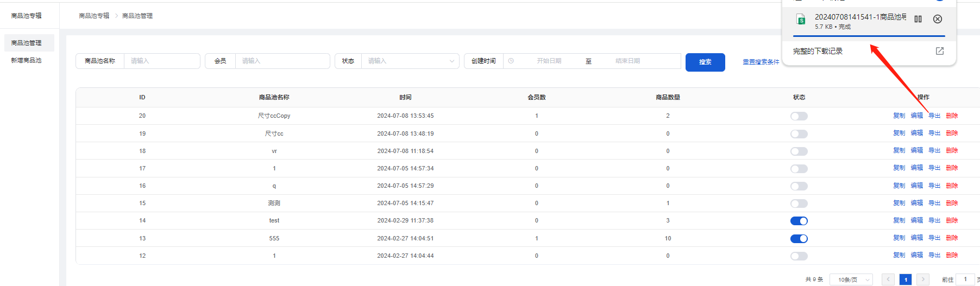980x286 pixels.
Task: Pause the downloading file in downloads popup
Action: [x=918, y=19]
